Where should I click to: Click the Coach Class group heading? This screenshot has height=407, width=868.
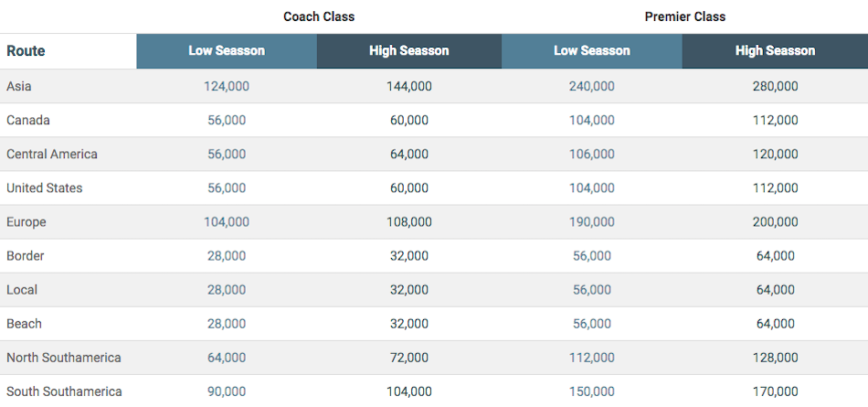click(319, 16)
